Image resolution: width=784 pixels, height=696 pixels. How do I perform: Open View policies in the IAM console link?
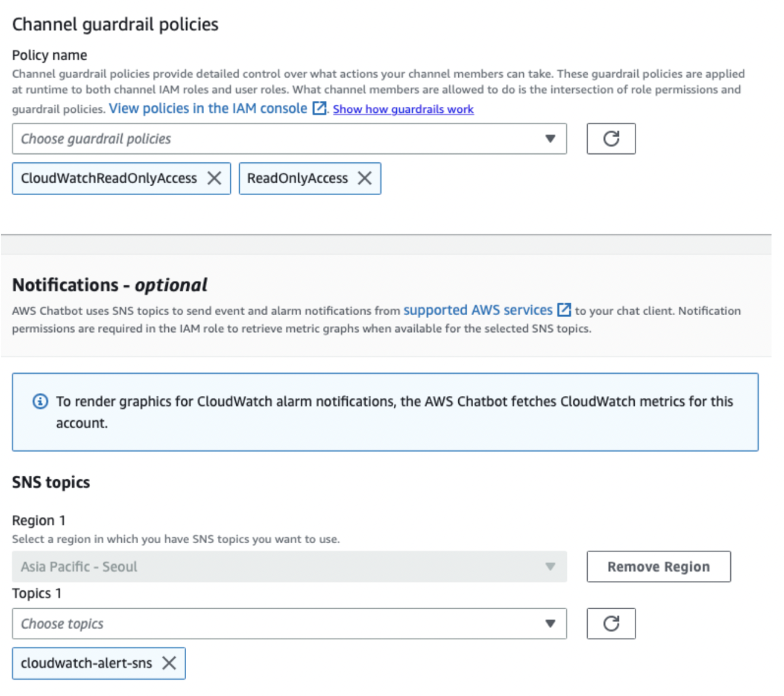(208, 108)
